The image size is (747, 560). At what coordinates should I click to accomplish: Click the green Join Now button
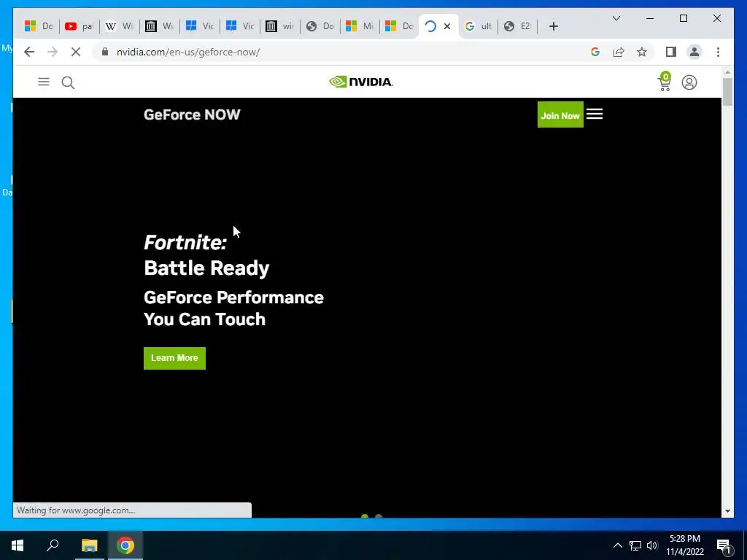click(560, 114)
